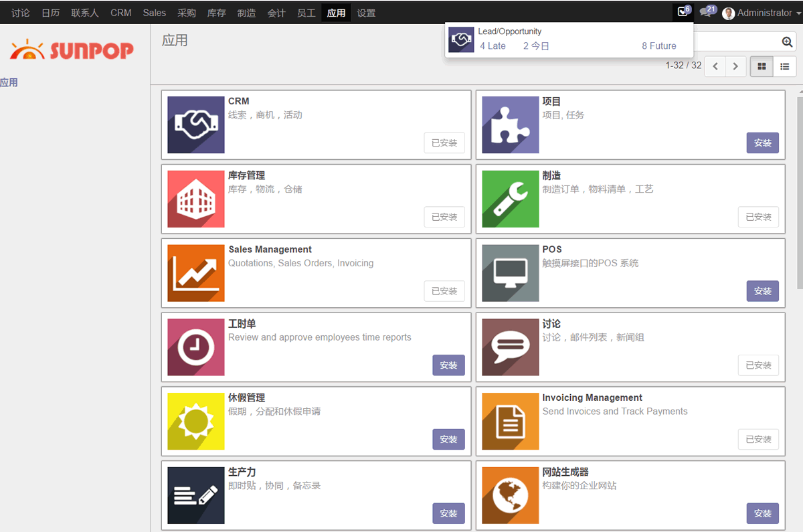
Task: Click 已安装 on the 讨论 card
Action: pos(759,365)
